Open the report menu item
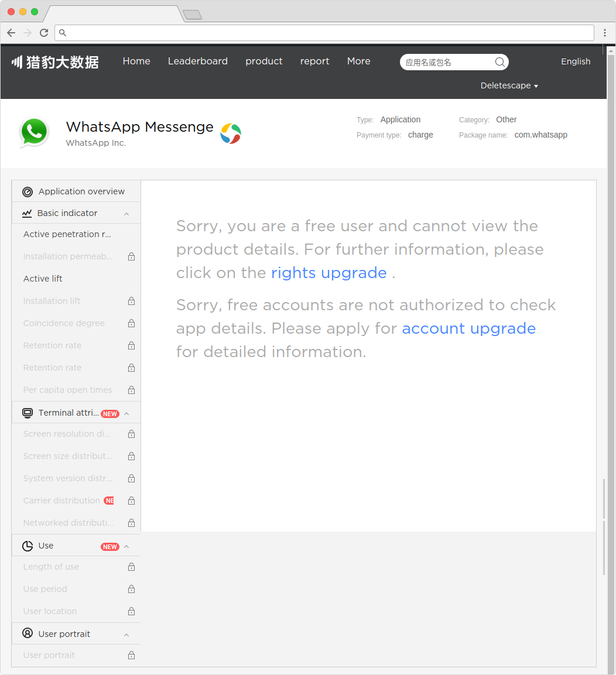This screenshot has height=675, width=616. point(314,61)
